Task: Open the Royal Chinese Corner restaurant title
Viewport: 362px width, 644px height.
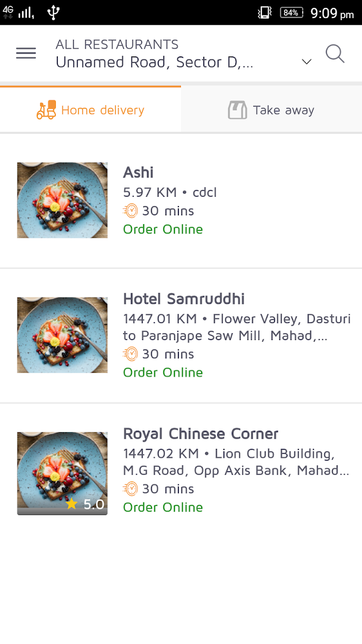Action: pos(201,434)
